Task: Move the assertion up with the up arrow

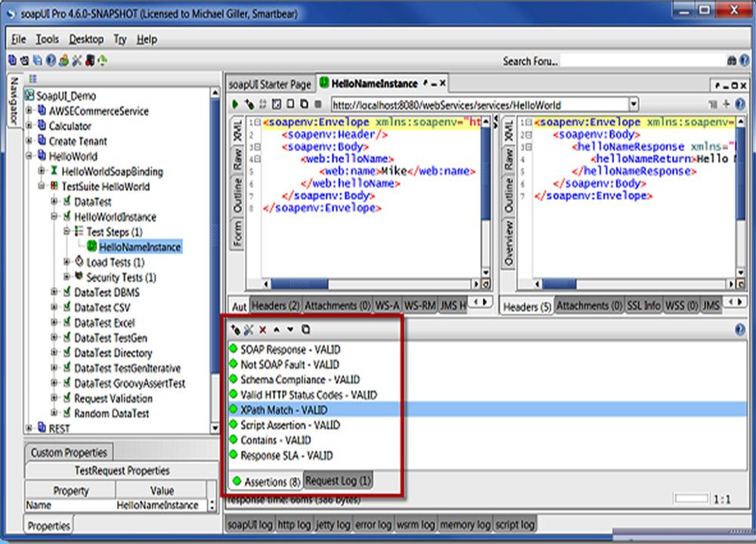Action: click(x=276, y=329)
